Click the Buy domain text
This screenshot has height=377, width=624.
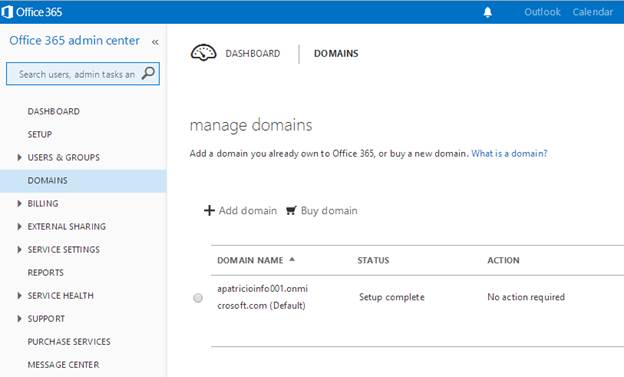329,211
